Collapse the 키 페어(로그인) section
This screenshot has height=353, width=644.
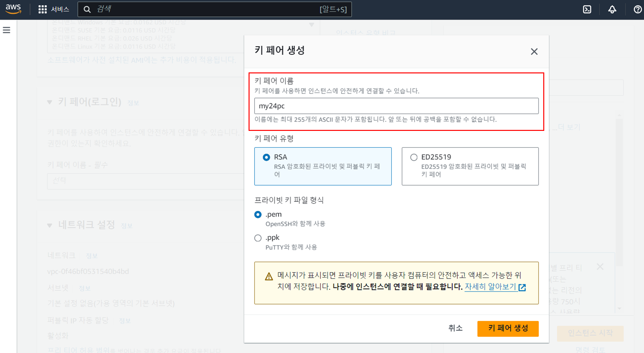pos(50,102)
